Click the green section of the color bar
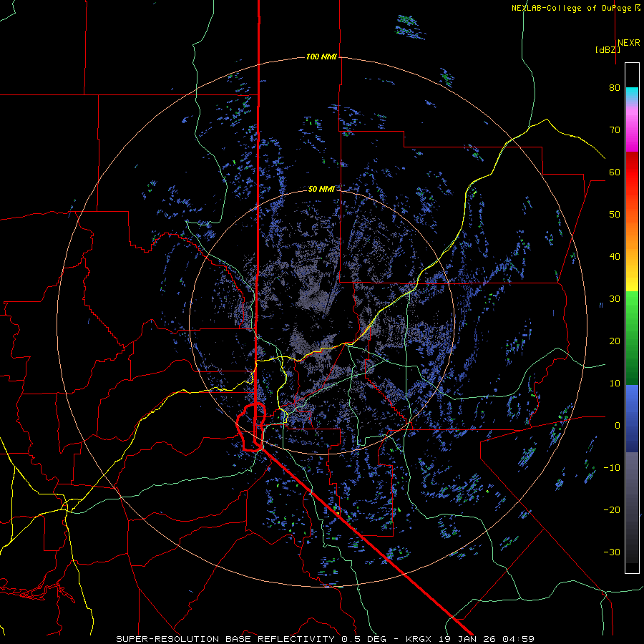644x644 pixels. [632, 338]
